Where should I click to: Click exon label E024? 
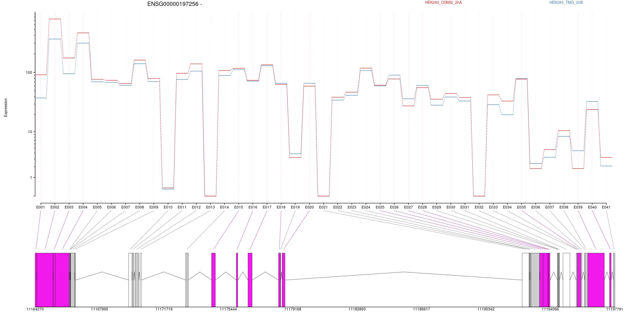coord(366,207)
